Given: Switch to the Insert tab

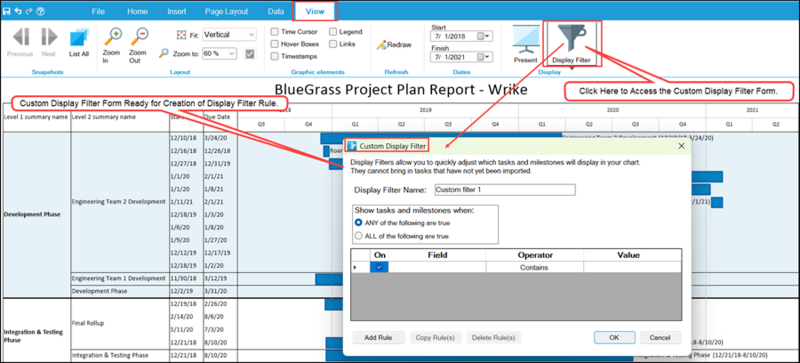Looking at the screenshot, I should tap(177, 11).
